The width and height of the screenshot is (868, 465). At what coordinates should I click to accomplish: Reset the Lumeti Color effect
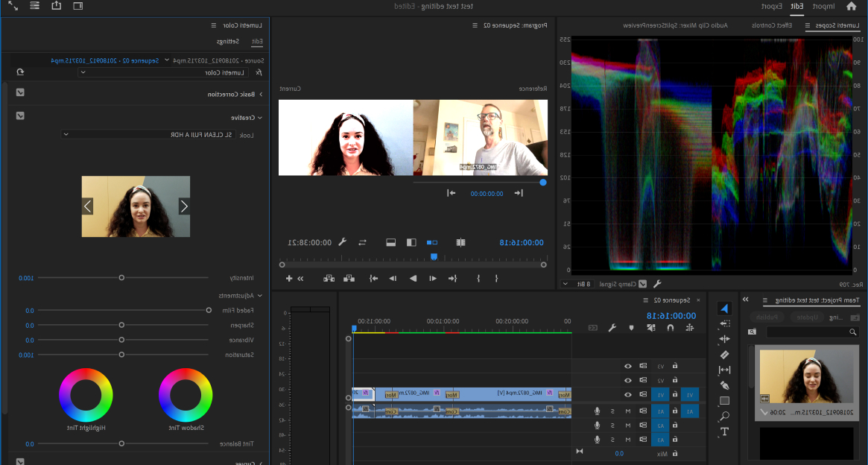(x=20, y=72)
